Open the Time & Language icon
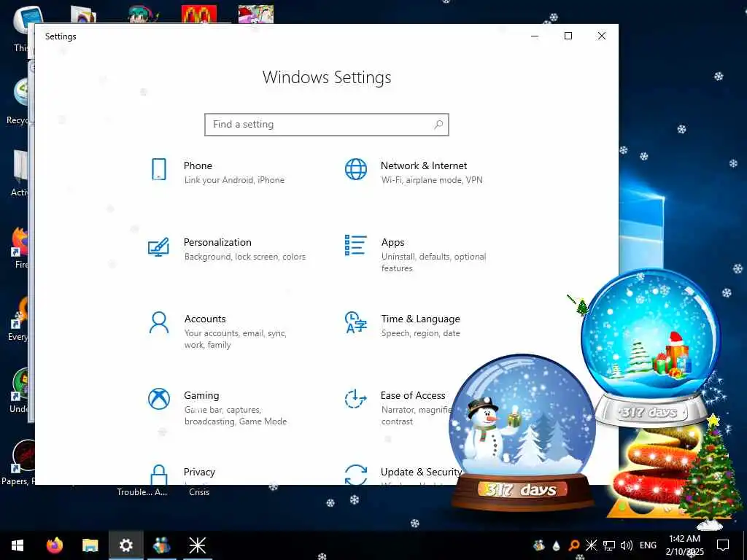Image resolution: width=747 pixels, height=560 pixels. (356, 322)
